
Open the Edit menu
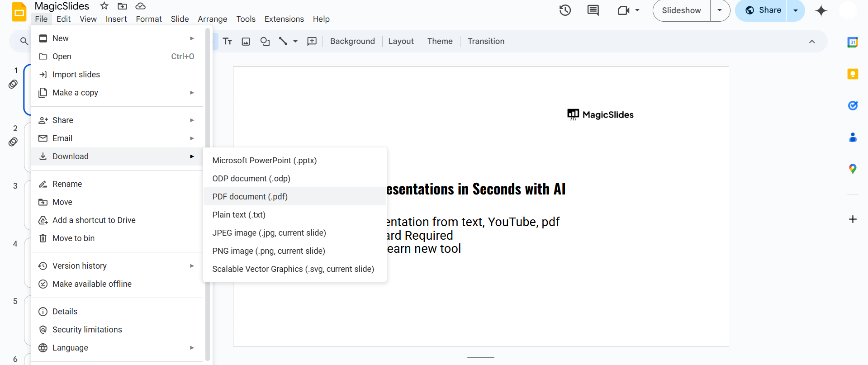63,19
